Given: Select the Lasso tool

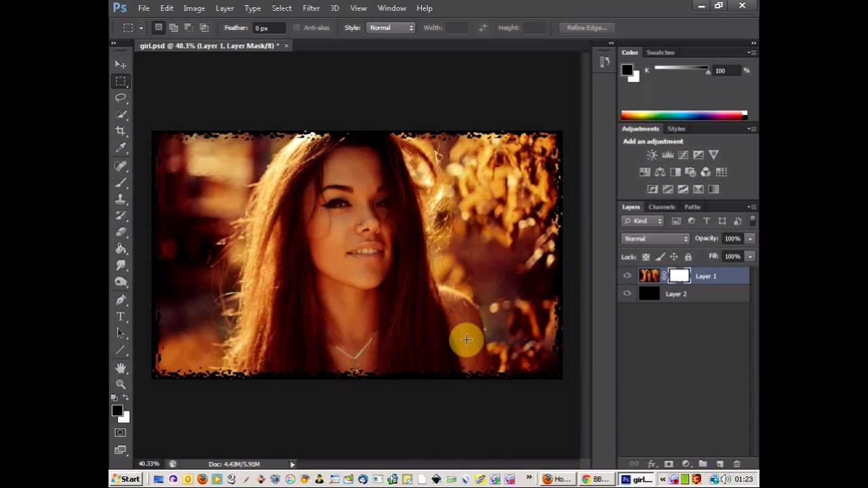Looking at the screenshot, I should [121, 98].
